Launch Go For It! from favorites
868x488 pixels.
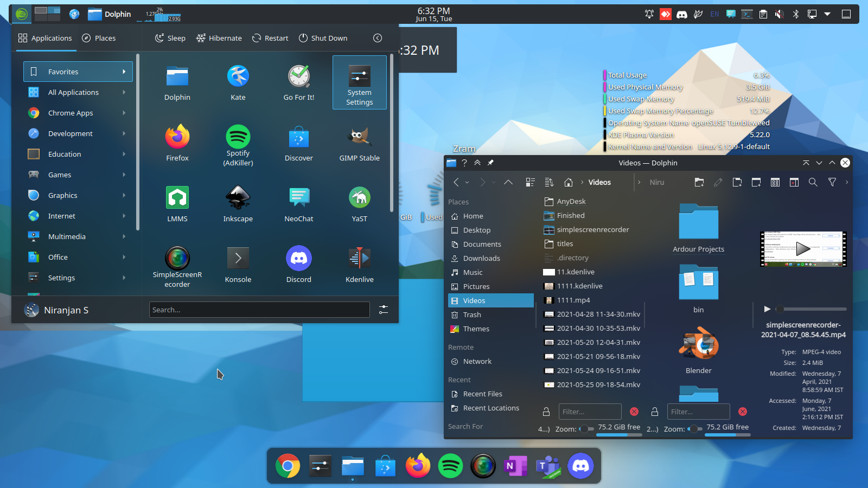(x=298, y=83)
